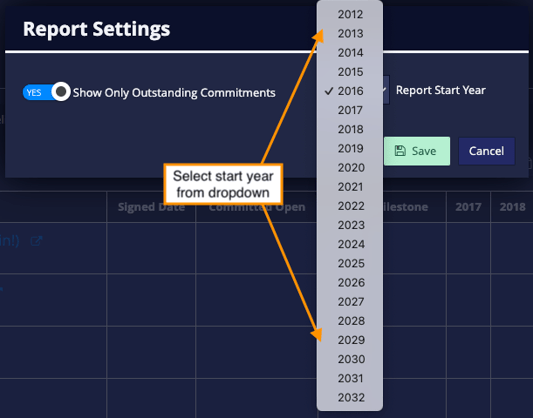Click the 2018 column header
The height and width of the screenshot is (418, 533).
[512, 207]
